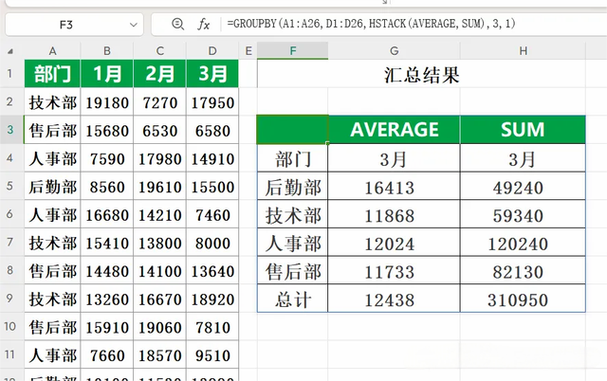Click the 总计 total row label
The height and width of the screenshot is (381, 607).
point(293,299)
